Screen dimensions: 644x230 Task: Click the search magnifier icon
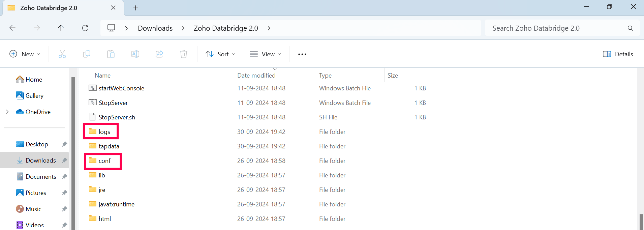630,28
